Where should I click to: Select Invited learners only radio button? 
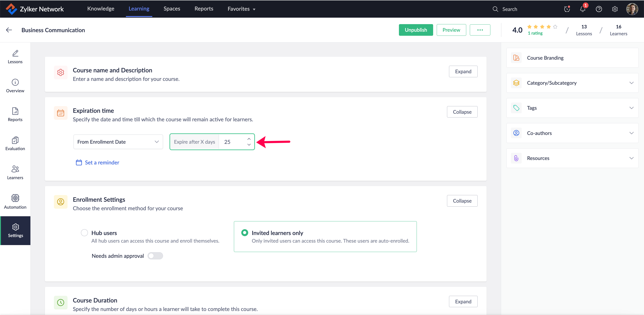pyautogui.click(x=244, y=233)
